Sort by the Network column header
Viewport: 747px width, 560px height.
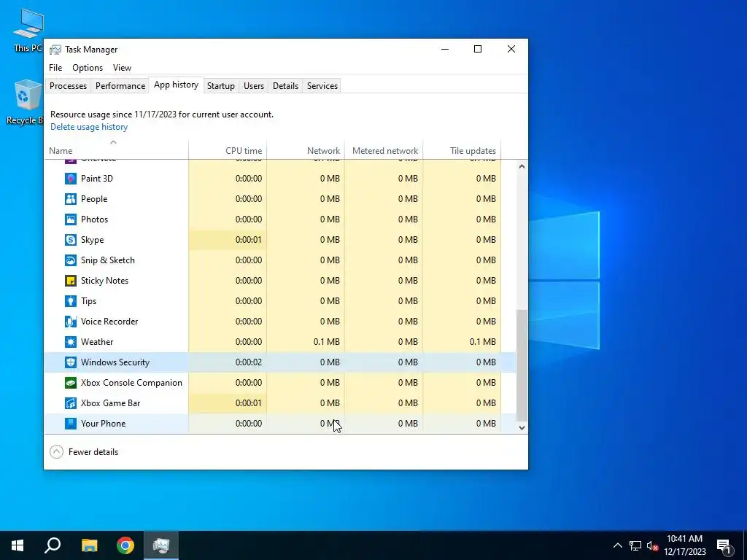click(x=306, y=150)
